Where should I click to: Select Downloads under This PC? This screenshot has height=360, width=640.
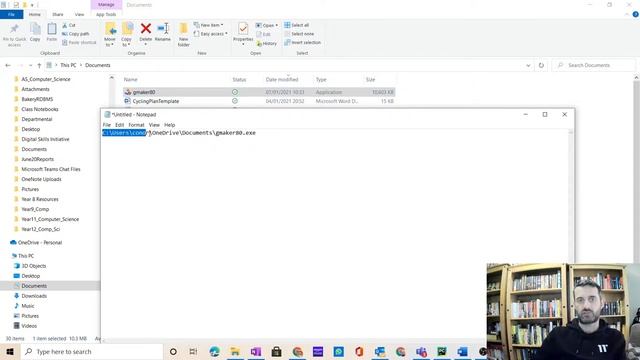[34, 296]
